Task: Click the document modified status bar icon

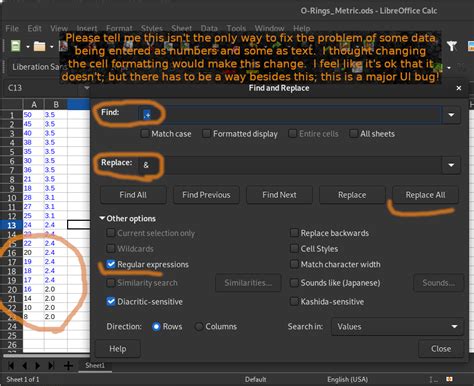Action: (449, 379)
